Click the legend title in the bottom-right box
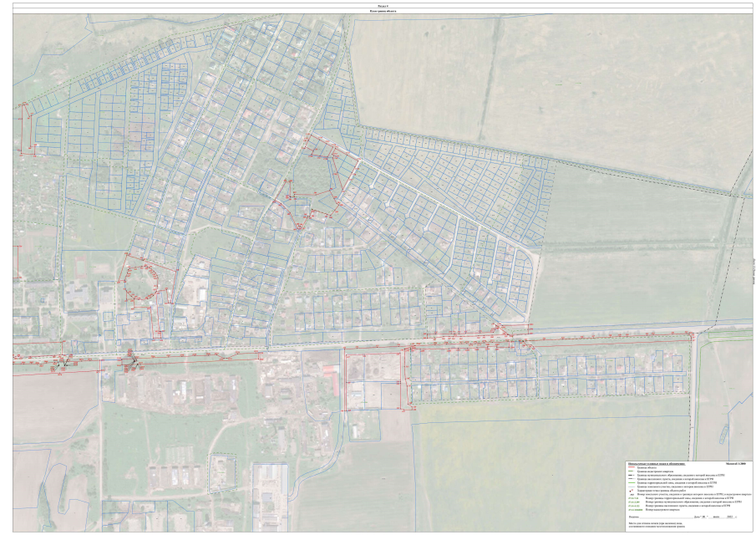 click(656, 462)
